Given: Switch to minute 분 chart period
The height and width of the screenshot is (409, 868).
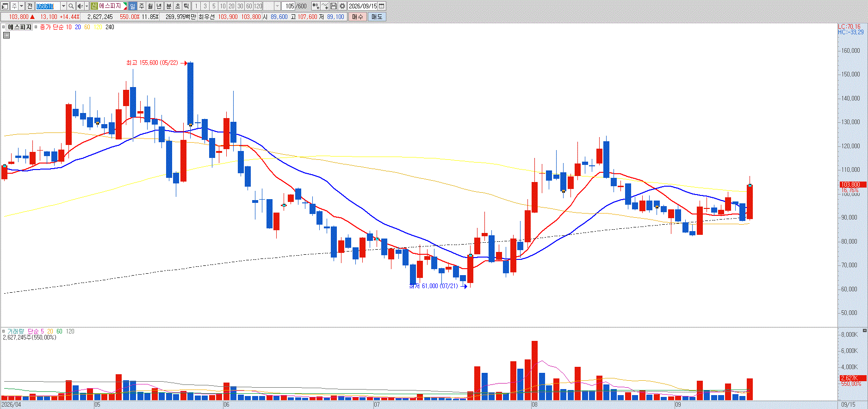Looking at the screenshot, I should [168, 6].
